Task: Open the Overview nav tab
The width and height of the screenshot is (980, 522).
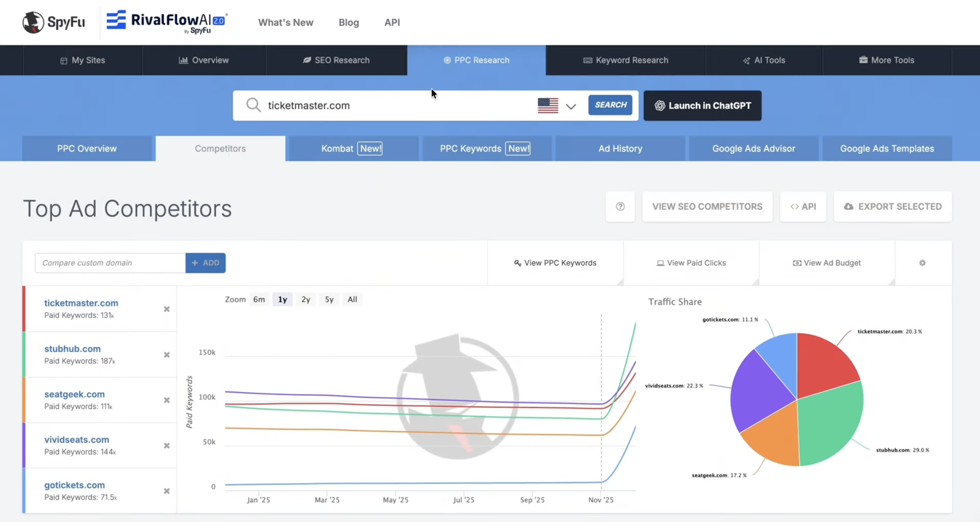Action: coord(204,60)
